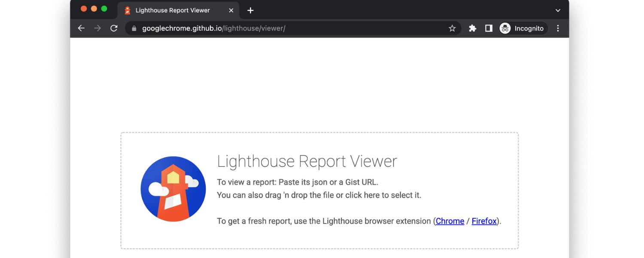The image size is (644, 258).
Task: View site security via the padlock icon
Action: click(134, 28)
